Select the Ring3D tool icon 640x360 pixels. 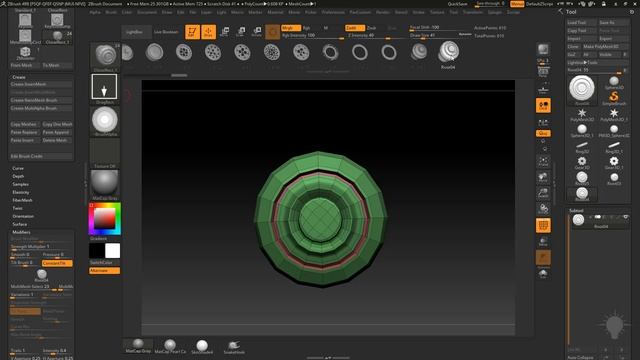[582, 146]
